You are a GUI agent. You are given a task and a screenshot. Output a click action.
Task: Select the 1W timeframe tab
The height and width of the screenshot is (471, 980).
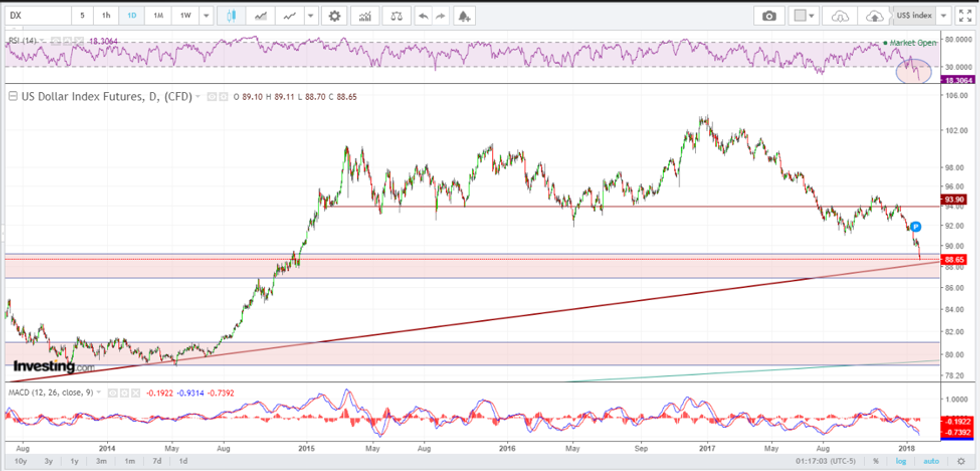point(185,16)
